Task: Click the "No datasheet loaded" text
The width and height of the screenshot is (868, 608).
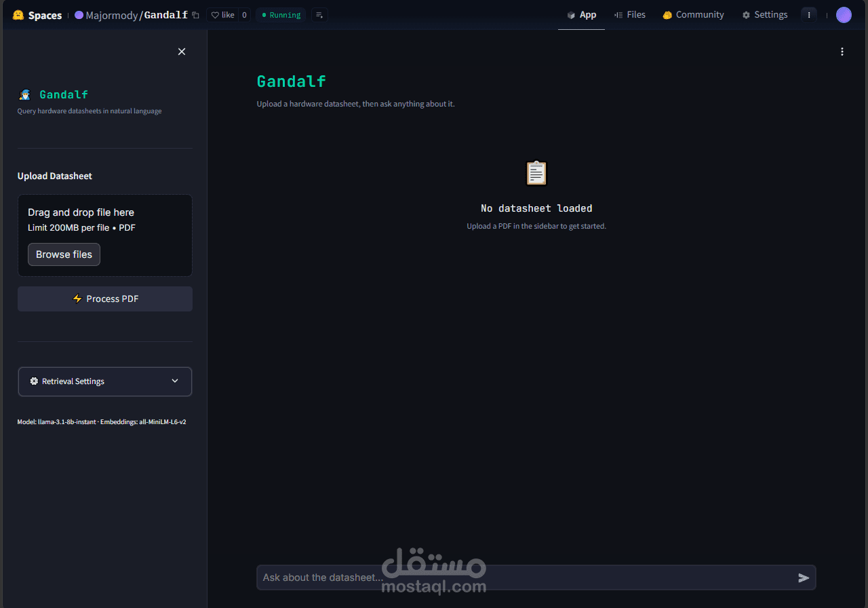Action: coord(536,208)
